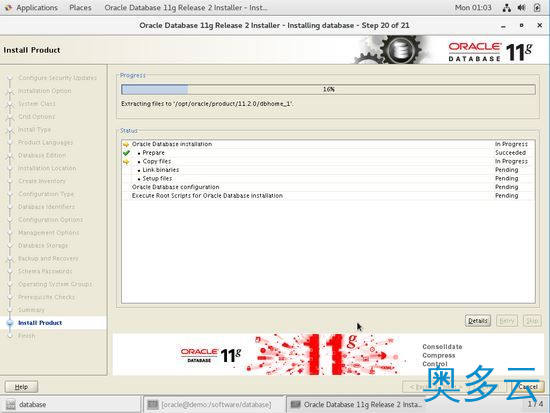Click the GNOME foot icon beside Applications
The image size is (550, 413).
(8, 7)
